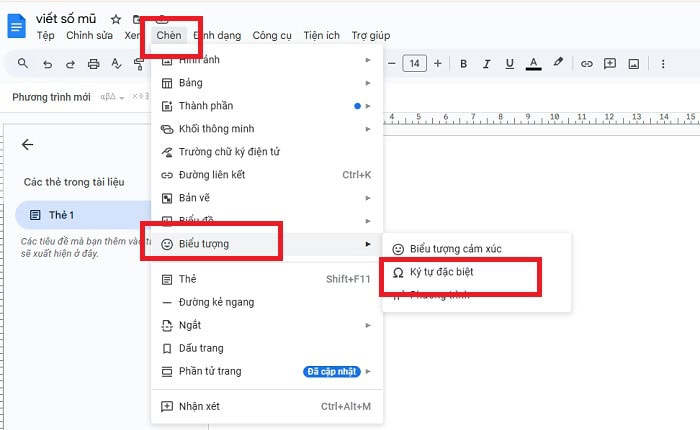The height and width of the screenshot is (430, 700).
Task: Toggle Italic text formatting
Action: (x=487, y=63)
